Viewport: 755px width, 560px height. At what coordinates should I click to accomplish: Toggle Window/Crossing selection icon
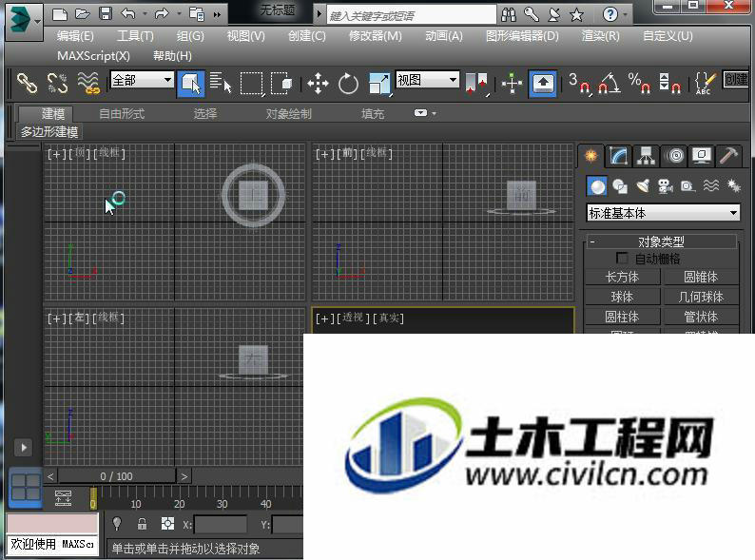click(x=281, y=84)
